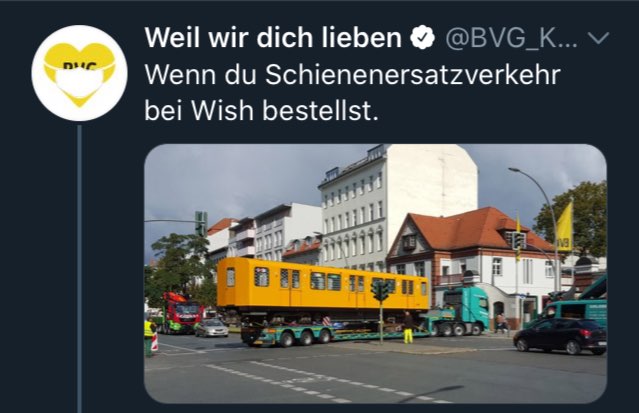Open the 'Weil wir dich lieben' profile name
The height and width of the screenshot is (413, 639).
click(273, 38)
